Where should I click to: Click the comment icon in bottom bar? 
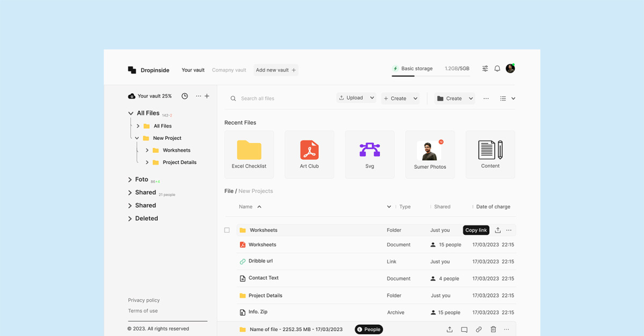(x=464, y=330)
